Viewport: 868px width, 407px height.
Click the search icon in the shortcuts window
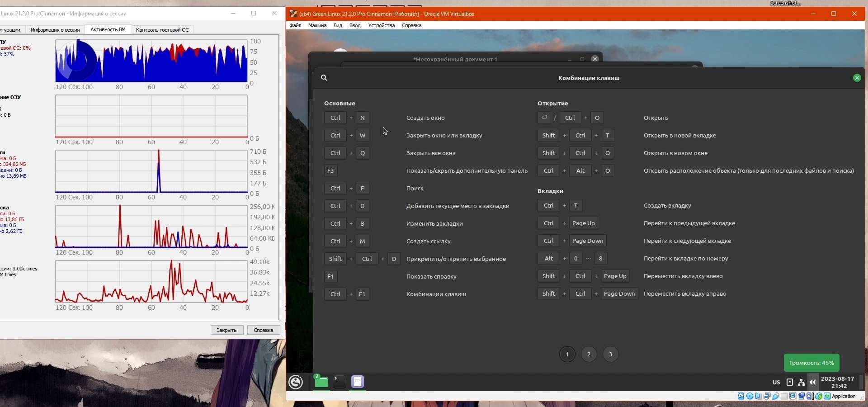(324, 78)
